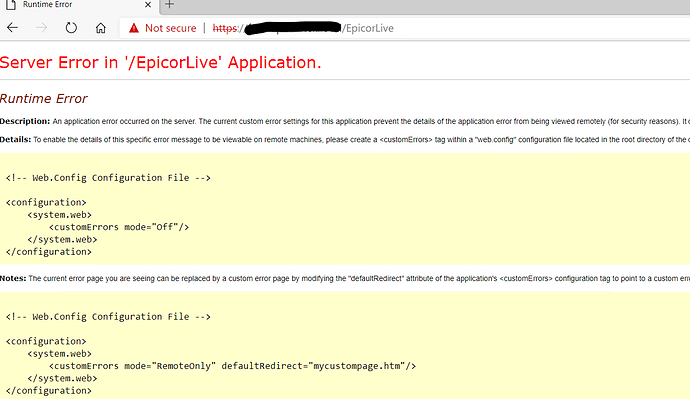Go back using the browser back arrow
The image size is (690, 399).
point(12,28)
